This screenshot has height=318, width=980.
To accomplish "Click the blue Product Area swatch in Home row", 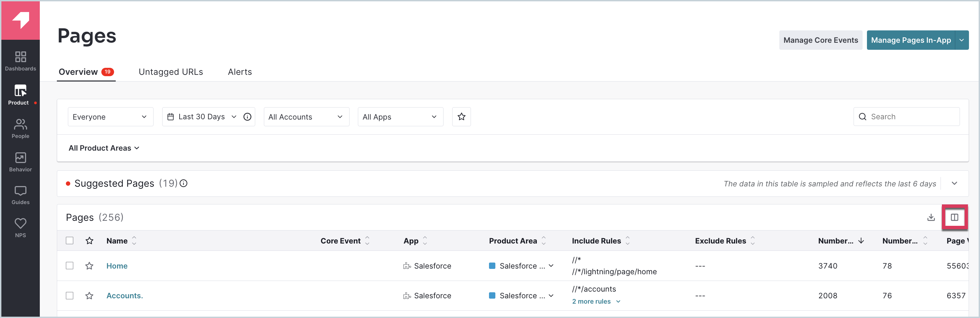I will pos(492,266).
